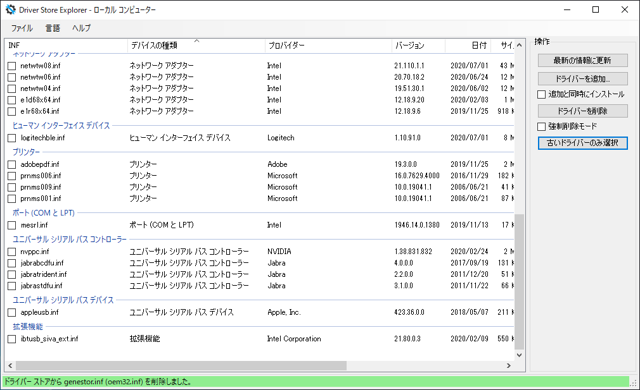Select the e1r68x64.inf row name
This screenshot has height=390, width=640.
coord(40,111)
